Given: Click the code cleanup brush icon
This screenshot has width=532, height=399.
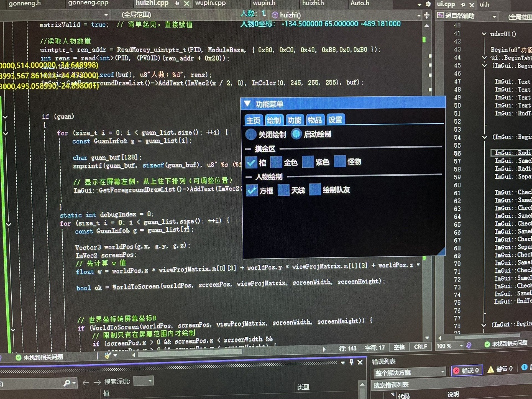Looking at the screenshot, I should (x=108, y=355).
